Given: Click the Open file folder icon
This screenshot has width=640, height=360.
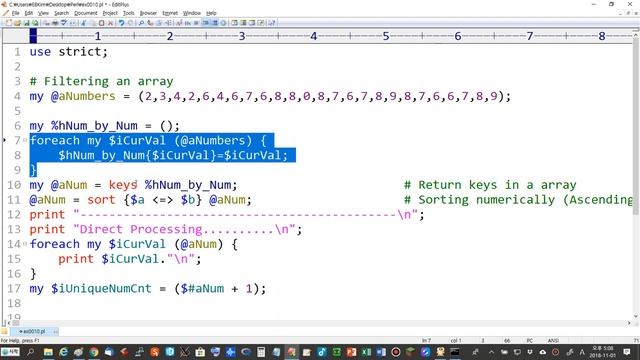Looking at the screenshot, I should coord(17,23).
